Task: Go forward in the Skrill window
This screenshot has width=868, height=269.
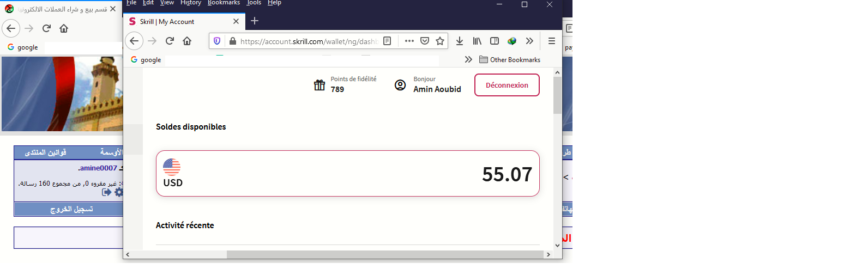Action: (152, 41)
